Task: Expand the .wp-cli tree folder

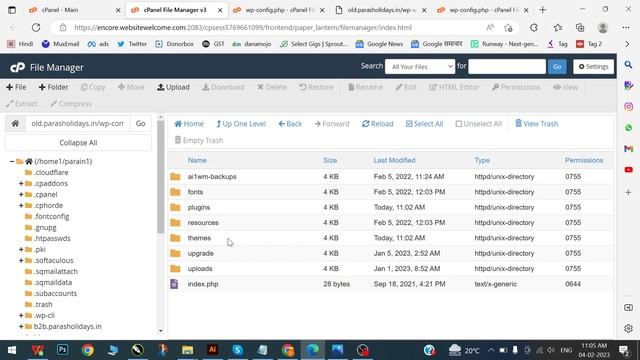Action: 21,316
